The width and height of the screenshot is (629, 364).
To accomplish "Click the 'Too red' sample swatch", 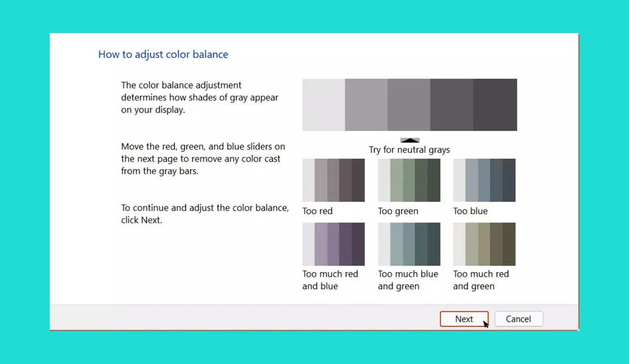I will (x=333, y=180).
